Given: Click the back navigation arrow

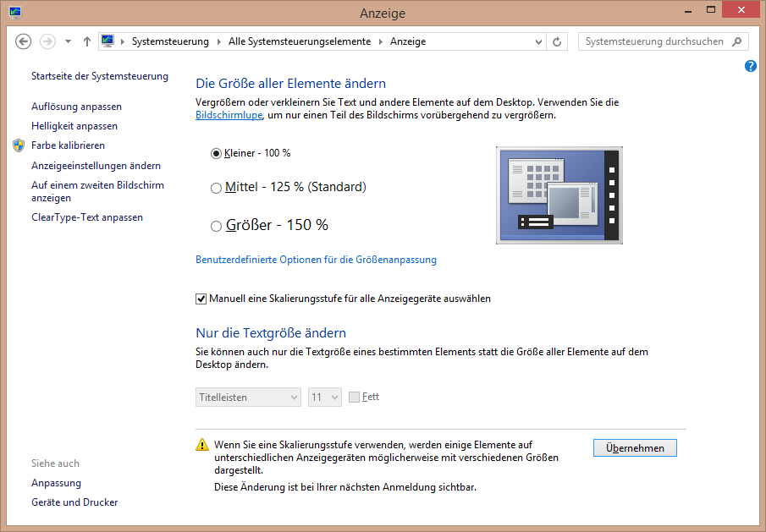Looking at the screenshot, I should click(x=23, y=41).
